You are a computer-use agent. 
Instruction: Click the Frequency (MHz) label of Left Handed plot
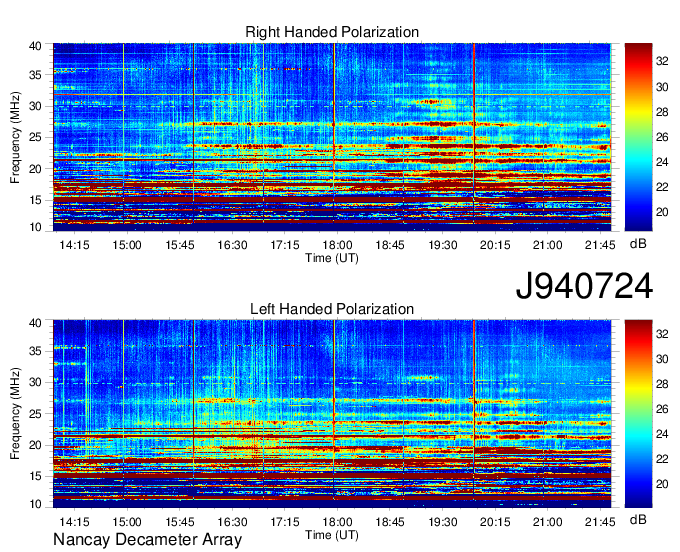tap(15, 414)
